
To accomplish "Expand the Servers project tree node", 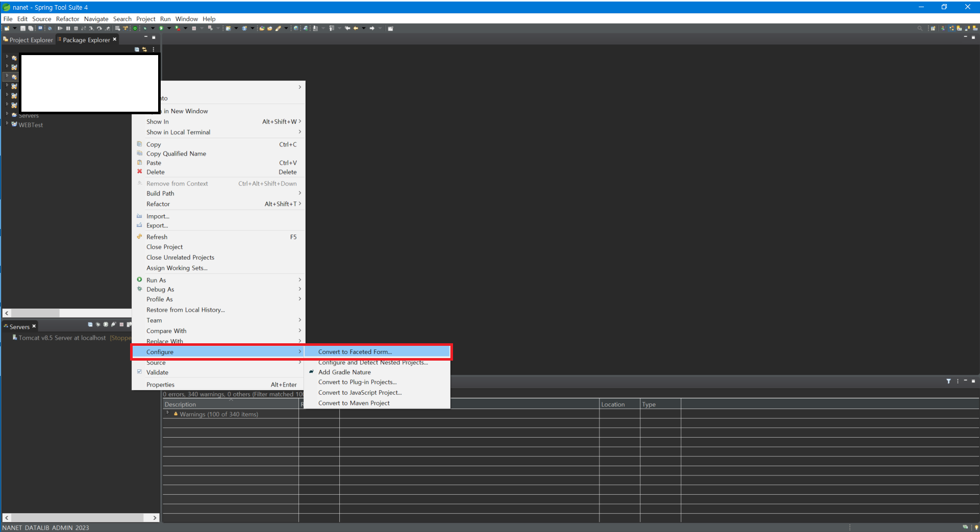I will [x=7, y=114].
